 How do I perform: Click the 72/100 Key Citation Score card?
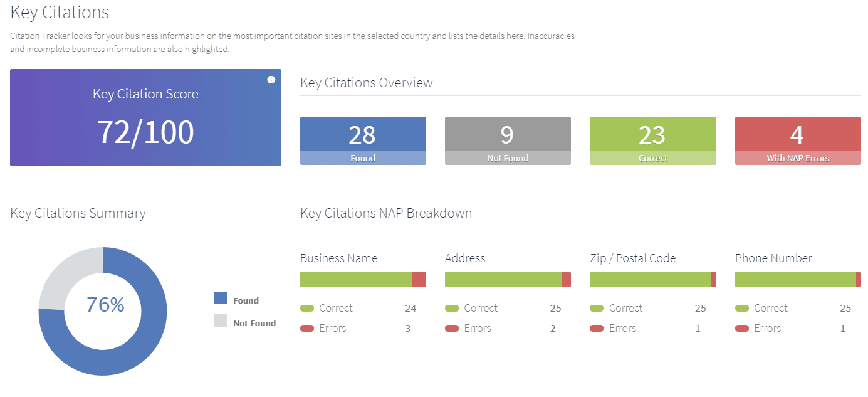pos(145,118)
